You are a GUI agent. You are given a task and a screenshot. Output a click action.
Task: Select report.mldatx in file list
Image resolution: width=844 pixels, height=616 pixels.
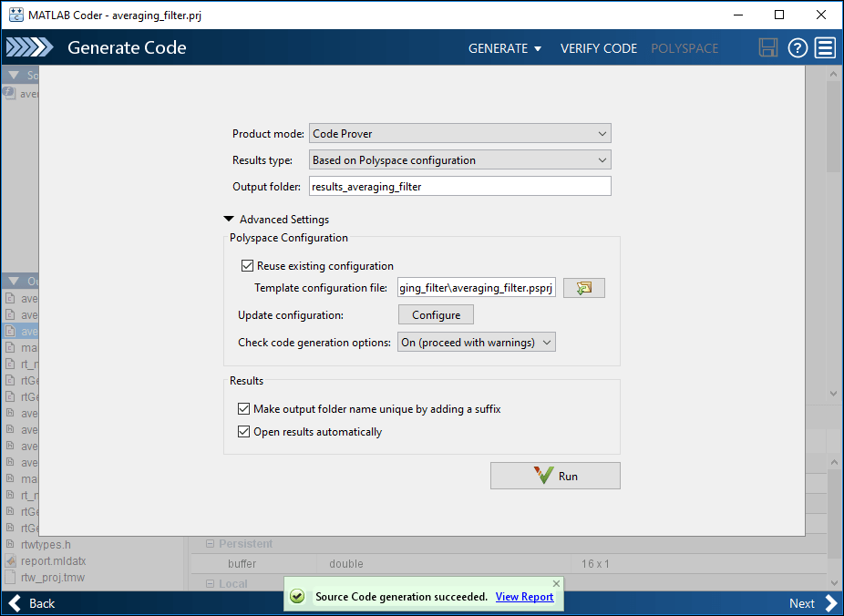pos(53,560)
